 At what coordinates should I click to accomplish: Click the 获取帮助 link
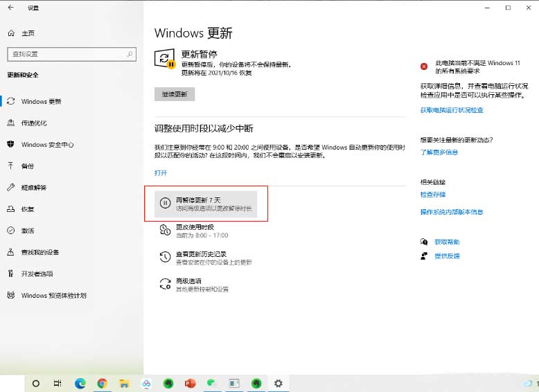[447, 242]
